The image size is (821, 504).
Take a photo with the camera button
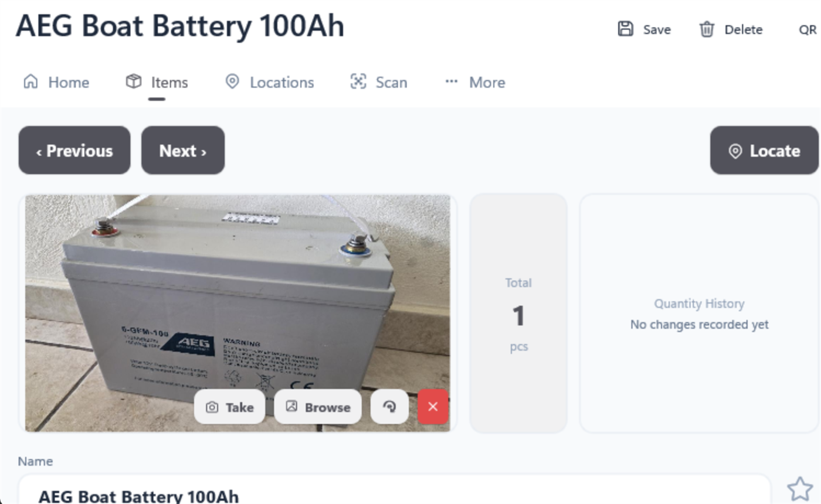[x=229, y=407]
